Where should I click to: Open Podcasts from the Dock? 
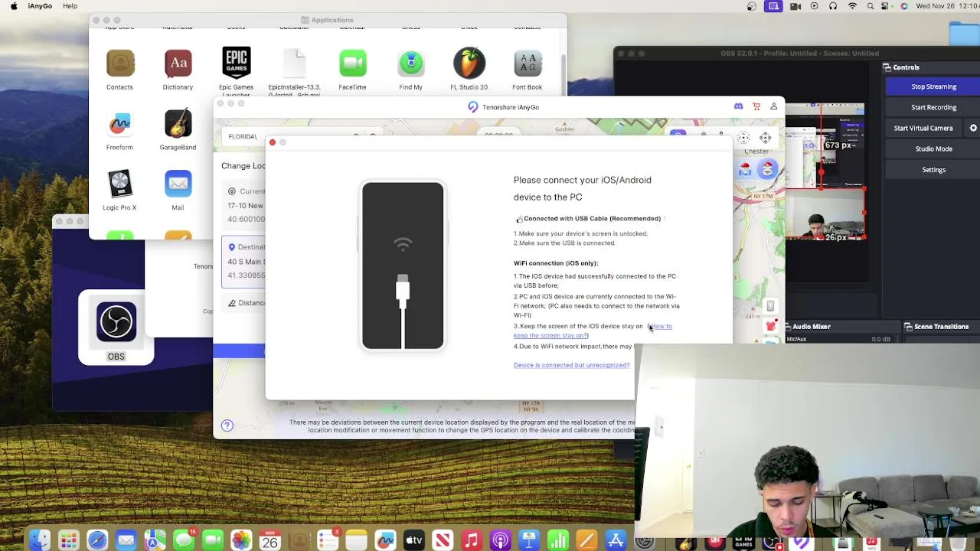click(501, 540)
